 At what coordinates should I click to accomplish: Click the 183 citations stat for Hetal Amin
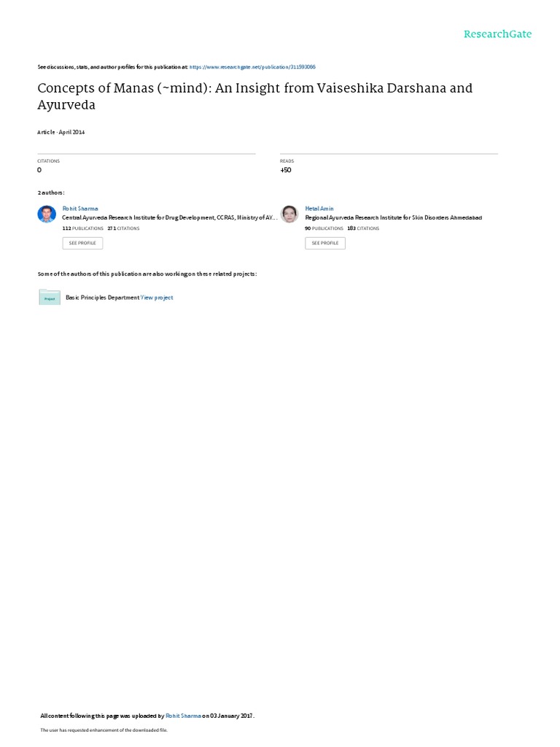[363, 228]
